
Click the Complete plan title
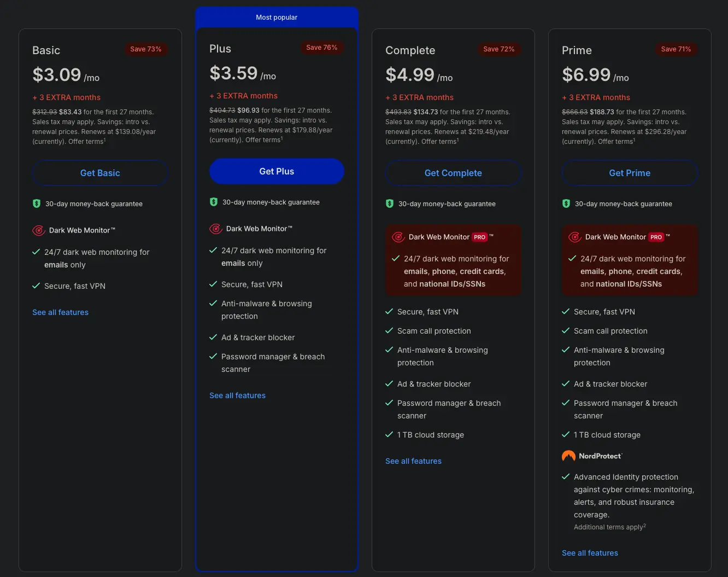[x=410, y=50]
